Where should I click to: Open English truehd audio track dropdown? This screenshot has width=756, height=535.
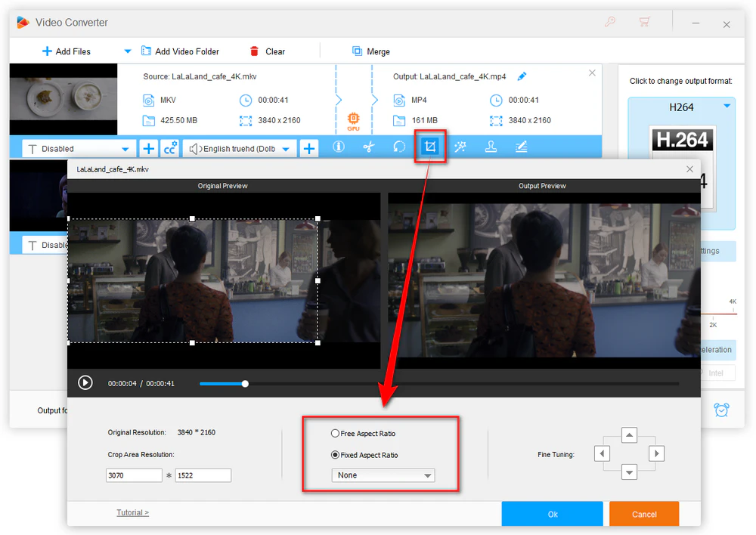tap(239, 149)
